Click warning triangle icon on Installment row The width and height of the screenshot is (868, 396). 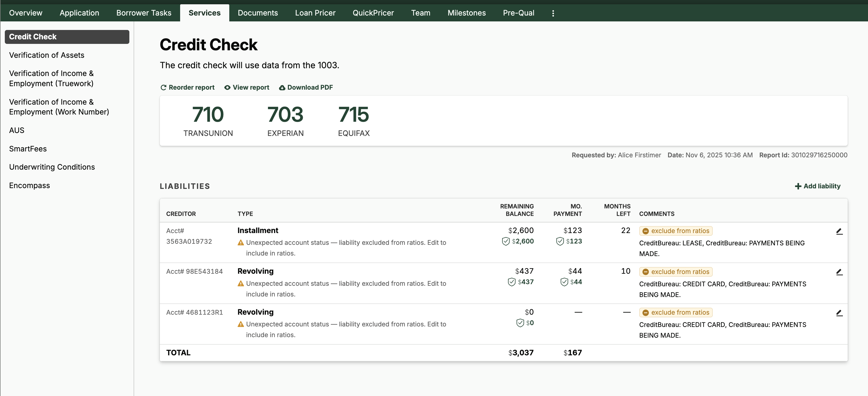(x=241, y=242)
